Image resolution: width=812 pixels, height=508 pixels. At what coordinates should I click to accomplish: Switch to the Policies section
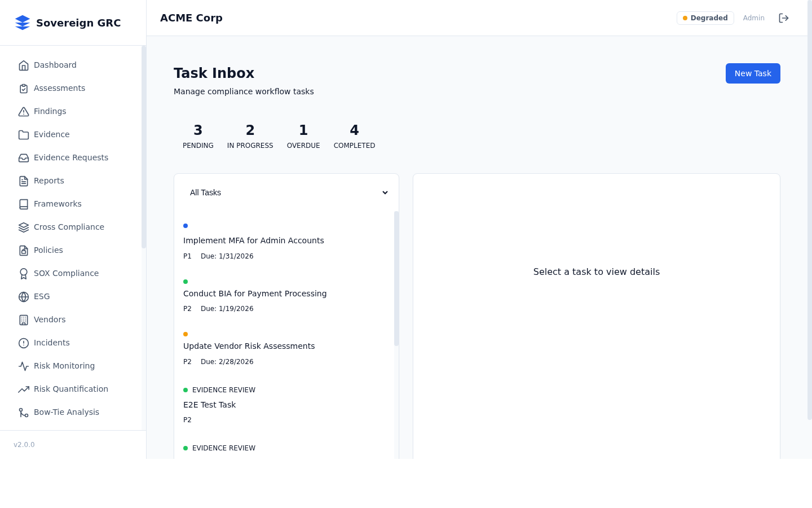click(x=48, y=250)
